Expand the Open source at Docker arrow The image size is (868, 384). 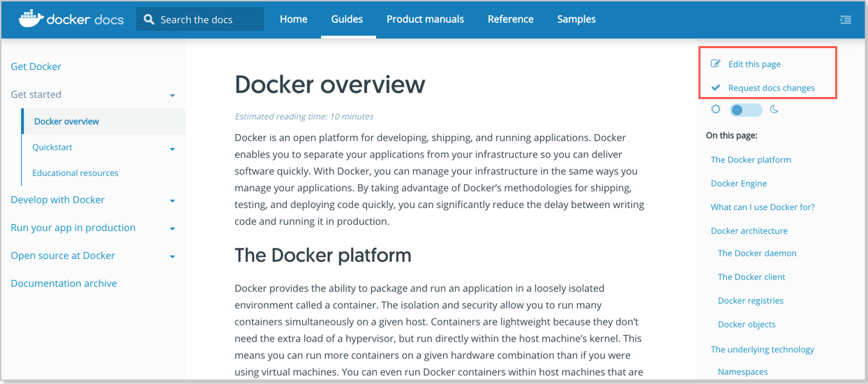click(172, 257)
